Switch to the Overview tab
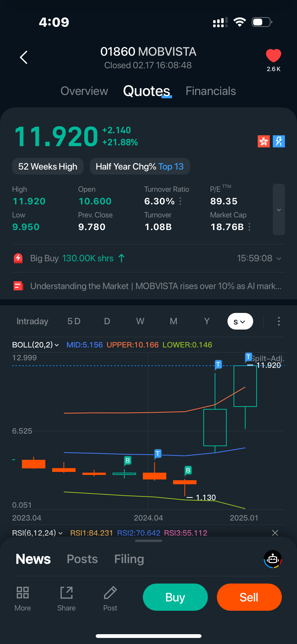Screen dimensions: 297x644 point(84,91)
